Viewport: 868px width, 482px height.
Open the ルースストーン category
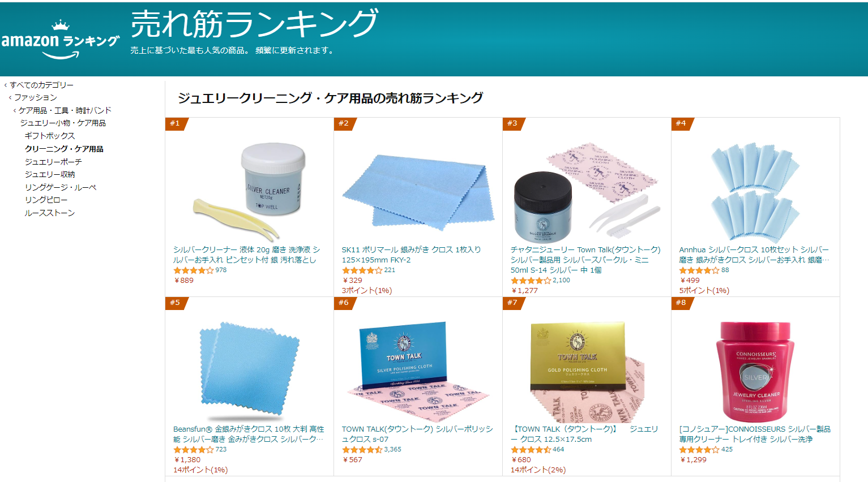pos(49,213)
